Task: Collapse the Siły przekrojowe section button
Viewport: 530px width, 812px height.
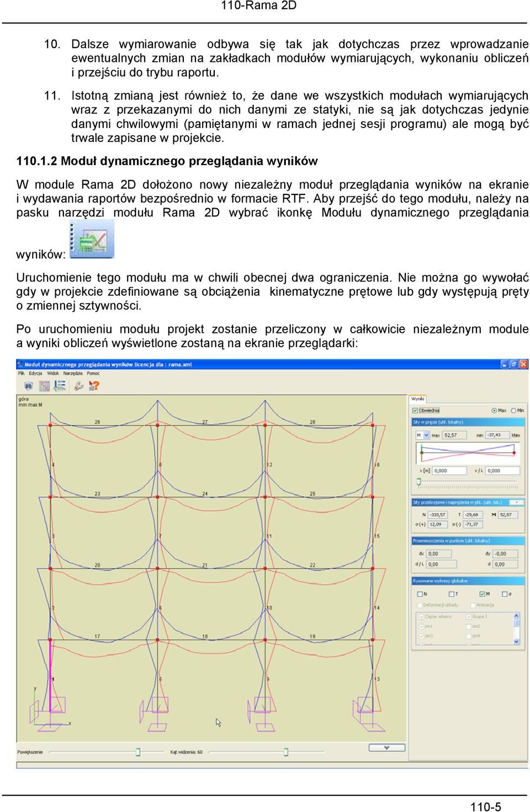Action: click(516, 502)
